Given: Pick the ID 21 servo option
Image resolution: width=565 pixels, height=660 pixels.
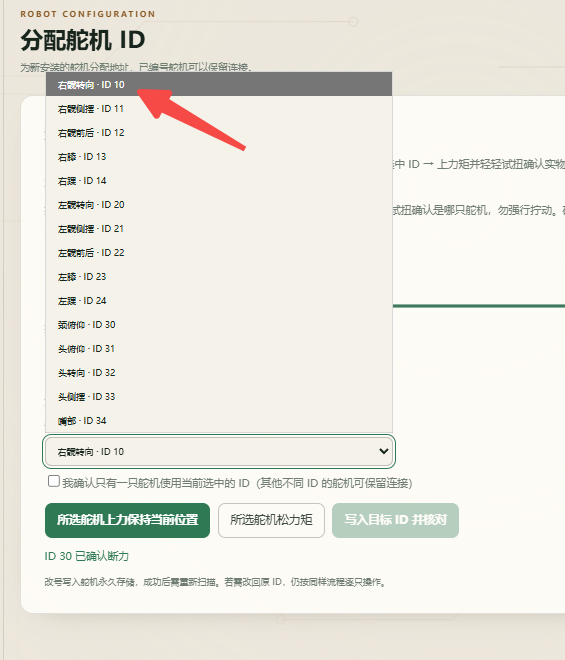Looking at the screenshot, I should point(219,229).
